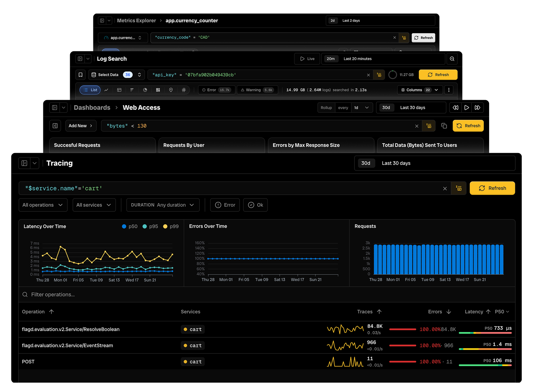
Task: Open the Errors by Max Response Size panel
Action: [x=321, y=145]
